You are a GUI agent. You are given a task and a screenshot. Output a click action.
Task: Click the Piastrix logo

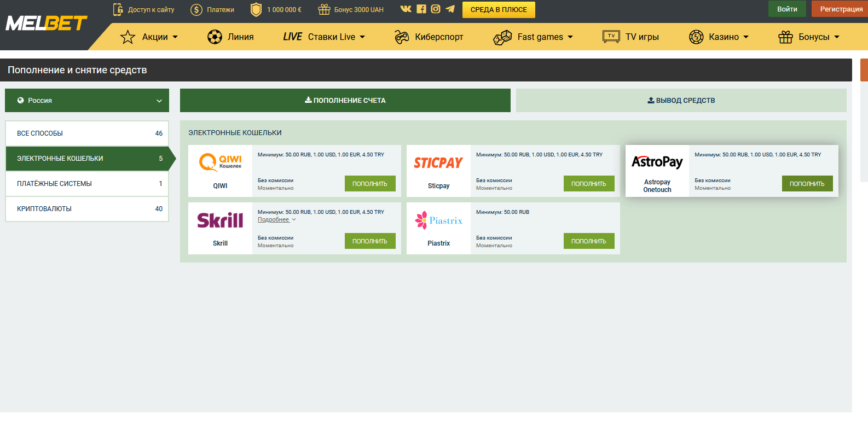pos(438,220)
